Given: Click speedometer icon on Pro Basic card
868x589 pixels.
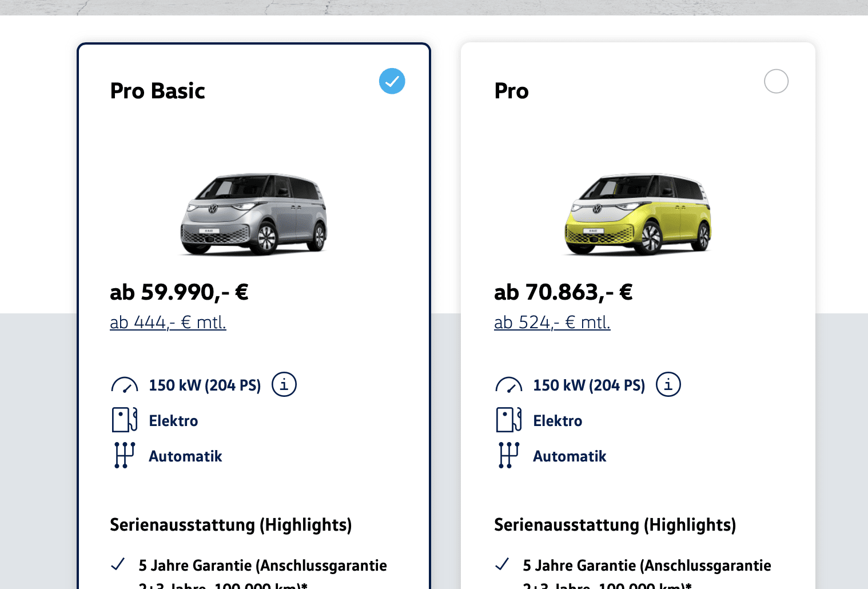Looking at the screenshot, I should coord(124,385).
